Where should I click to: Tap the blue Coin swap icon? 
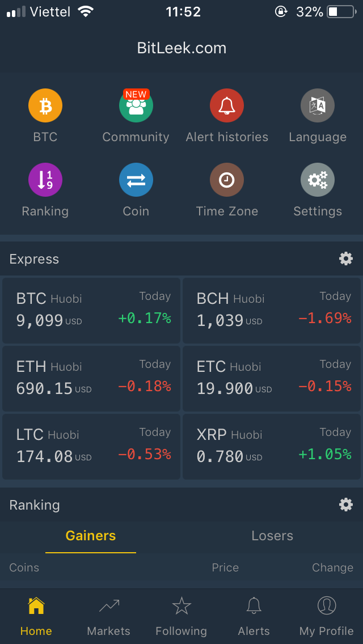pyautogui.click(x=136, y=180)
